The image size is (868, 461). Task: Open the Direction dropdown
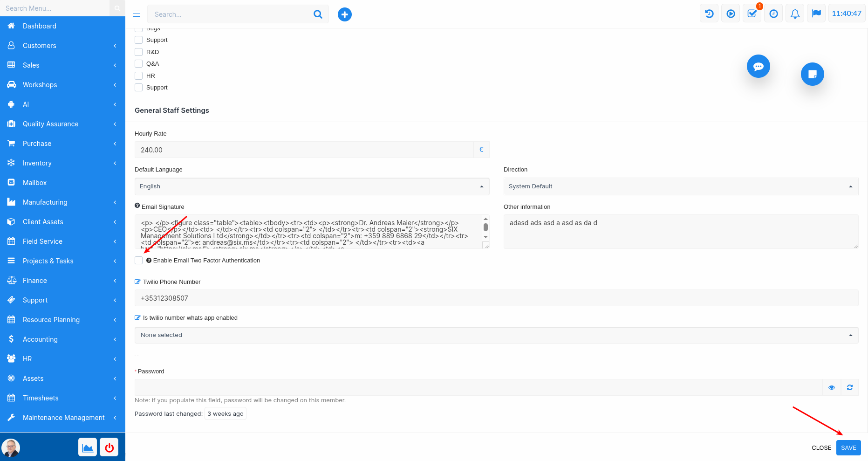click(680, 186)
